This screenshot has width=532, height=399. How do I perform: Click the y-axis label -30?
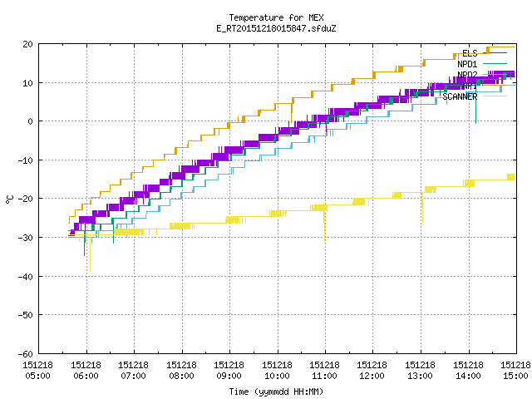(x=26, y=238)
